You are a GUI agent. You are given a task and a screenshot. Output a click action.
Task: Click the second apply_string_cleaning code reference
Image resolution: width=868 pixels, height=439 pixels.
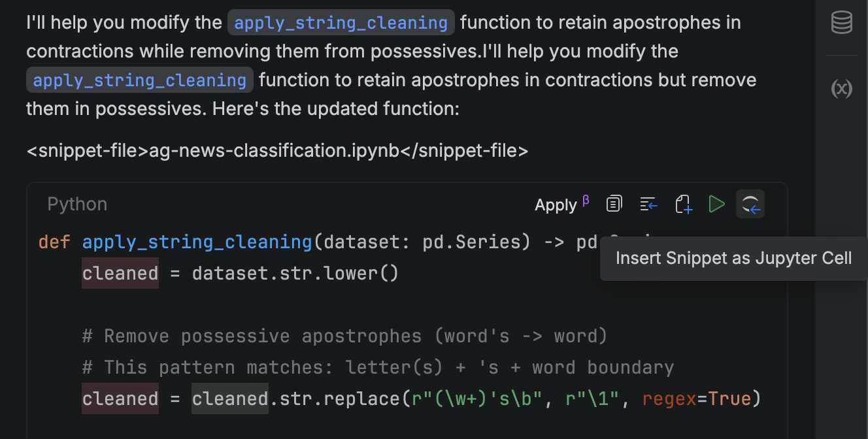coord(139,80)
